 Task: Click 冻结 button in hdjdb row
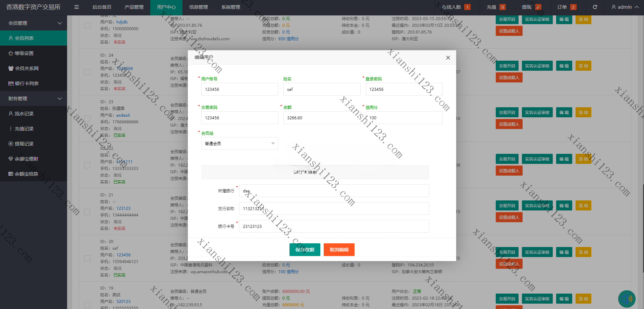[583, 19]
